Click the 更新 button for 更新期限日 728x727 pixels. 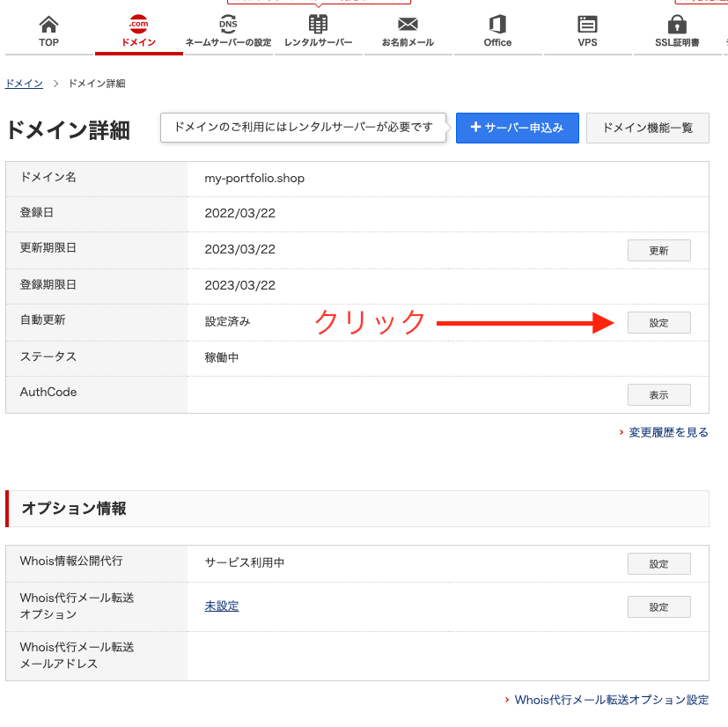[658, 250]
